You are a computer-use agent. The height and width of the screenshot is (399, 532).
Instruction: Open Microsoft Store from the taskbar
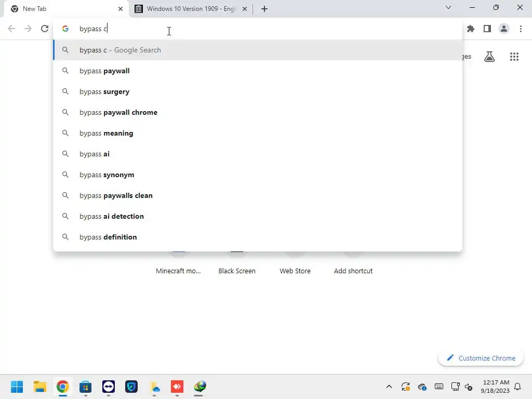pos(86,387)
